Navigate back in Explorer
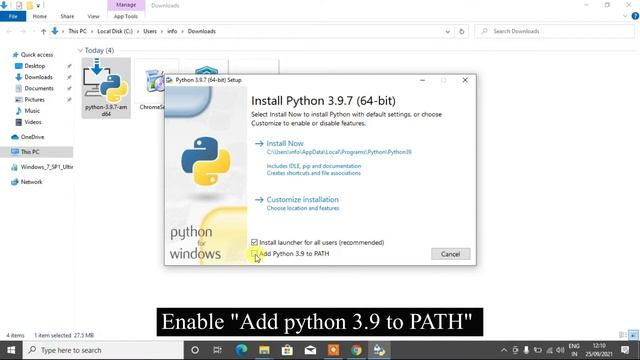This screenshot has height=360, width=640. pyautogui.click(x=9, y=31)
